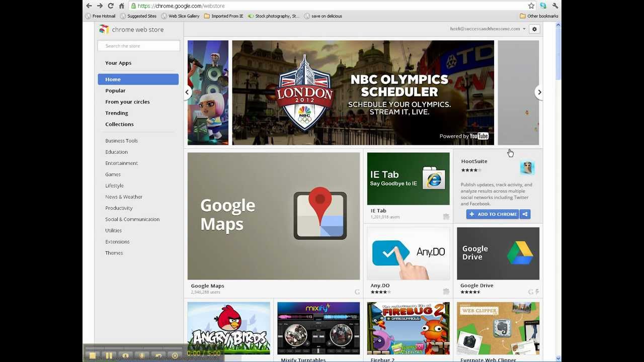Select Popular in the sidebar

(115, 90)
